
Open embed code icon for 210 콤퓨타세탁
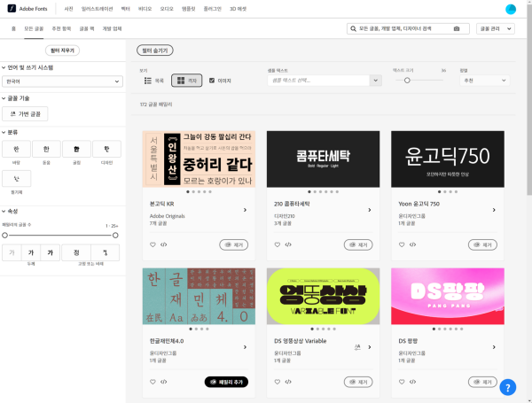(x=288, y=244)
